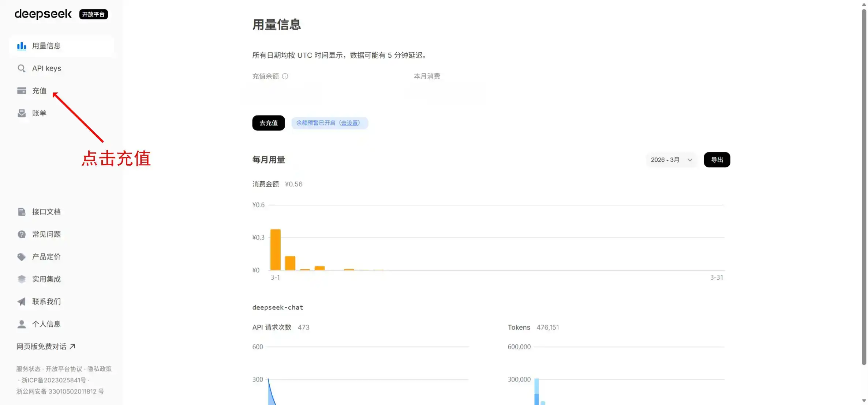Open 常见问题 in the sidebar
Viewport: 868px width, 405px height.
pyautogui.click(x=61, y=234)
